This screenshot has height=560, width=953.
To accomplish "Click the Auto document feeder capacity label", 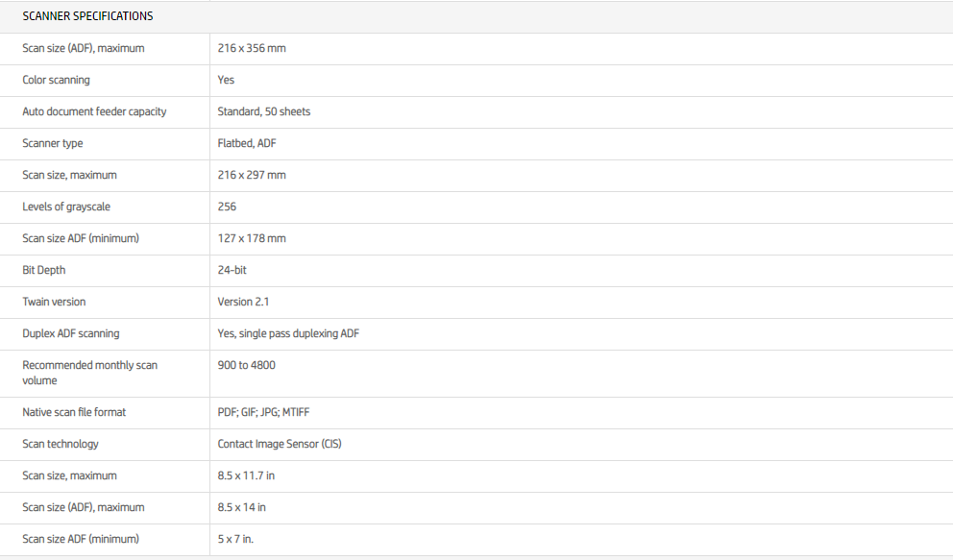I will click(94, 111).
